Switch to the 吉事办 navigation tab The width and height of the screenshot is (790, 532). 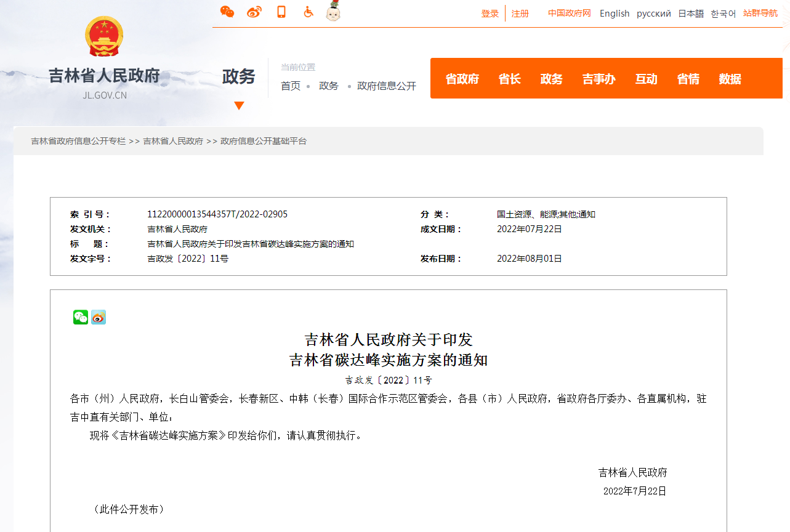pos(599,78)
